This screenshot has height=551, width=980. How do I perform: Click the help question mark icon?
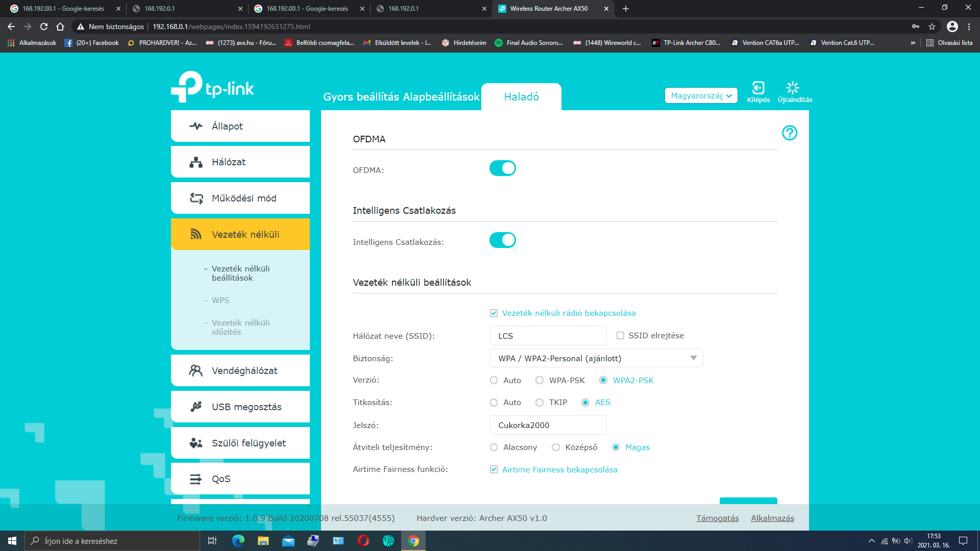point(789,133)
